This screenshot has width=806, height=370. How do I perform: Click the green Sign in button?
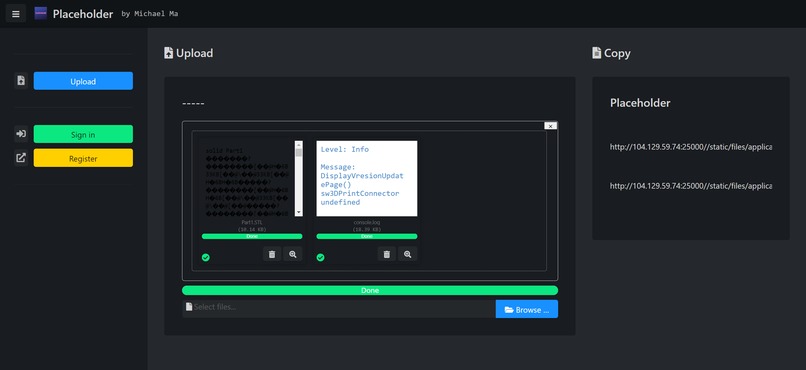coord(83,134)
